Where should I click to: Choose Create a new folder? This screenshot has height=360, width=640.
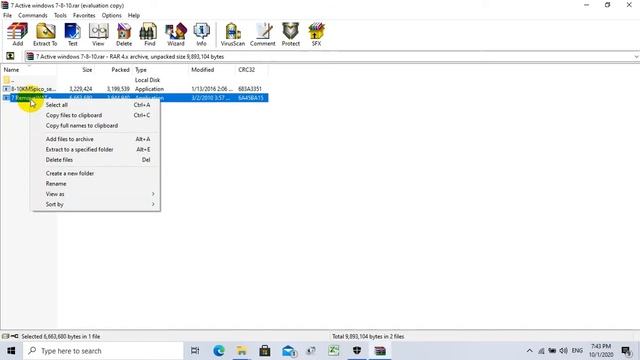click(96, 173)
